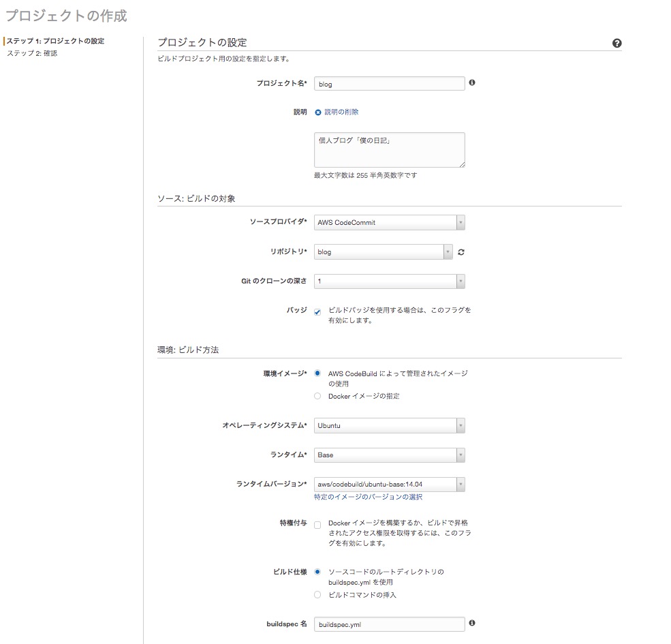Enable the privileged access checkbox
The image size is (671, 644).
(317, 523)
